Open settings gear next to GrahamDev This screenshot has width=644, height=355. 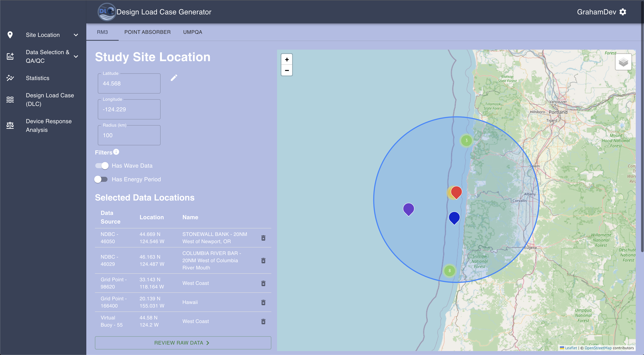[x=623, y=12]
